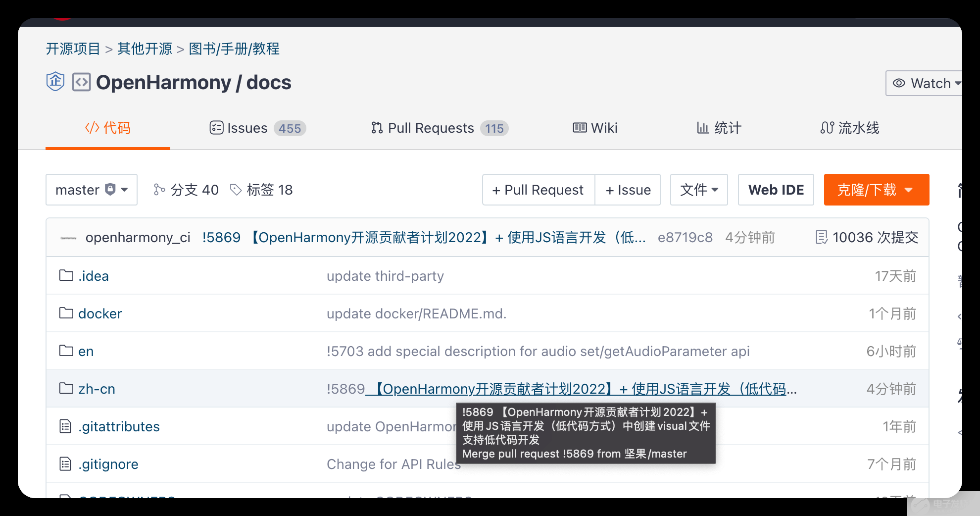
Task: Open pull request !5869 in commit header
Action: coord(221,238)
